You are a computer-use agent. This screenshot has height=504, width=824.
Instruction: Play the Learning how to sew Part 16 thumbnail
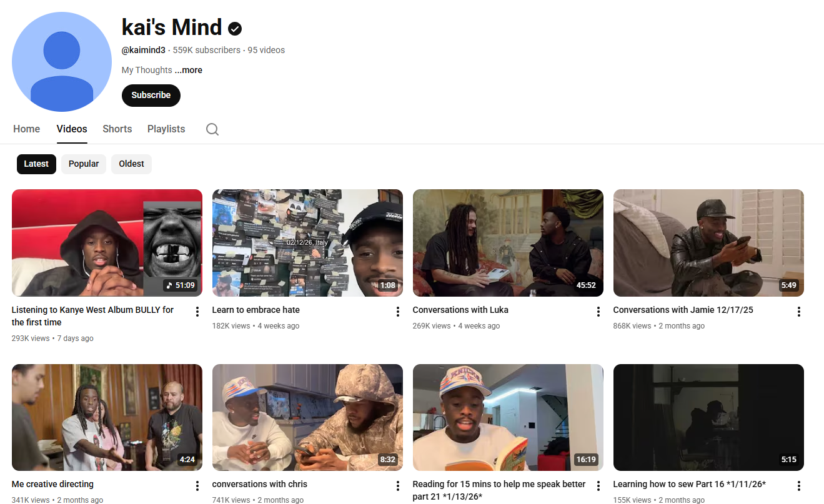tap(708, 417)
